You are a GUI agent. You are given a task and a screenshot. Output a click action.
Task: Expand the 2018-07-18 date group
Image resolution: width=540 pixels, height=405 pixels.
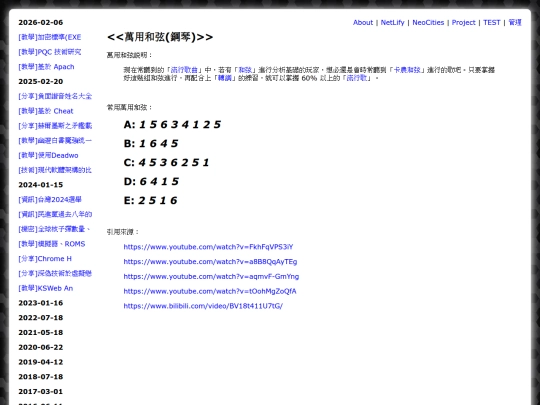[41, 377]
